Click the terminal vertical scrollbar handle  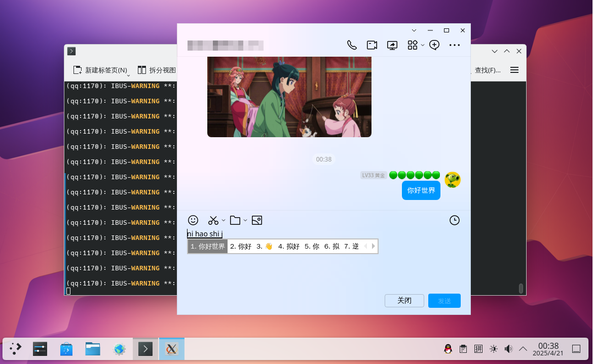(x=521, y=289)
